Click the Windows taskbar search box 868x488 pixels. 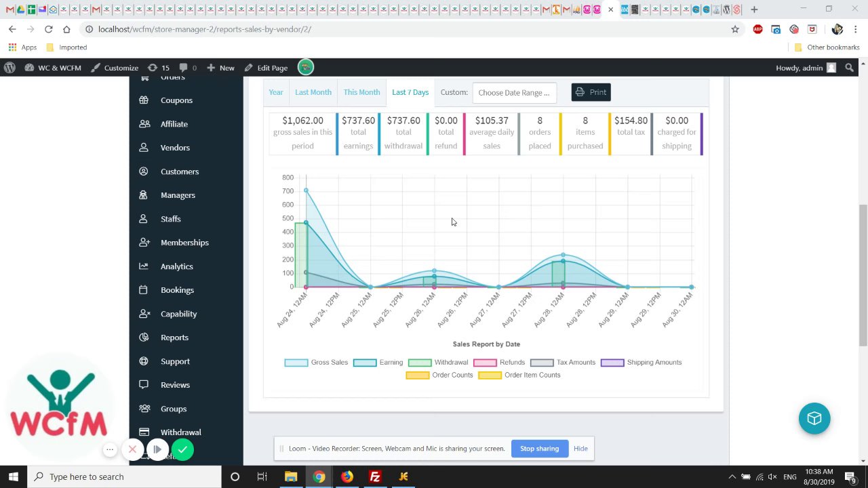(125, 476)
